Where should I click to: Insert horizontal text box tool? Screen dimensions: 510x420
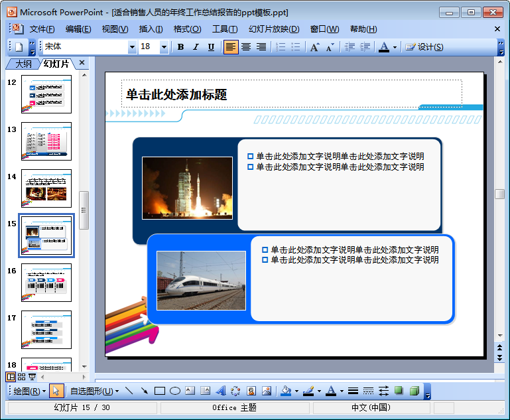(x=190, y=391)
